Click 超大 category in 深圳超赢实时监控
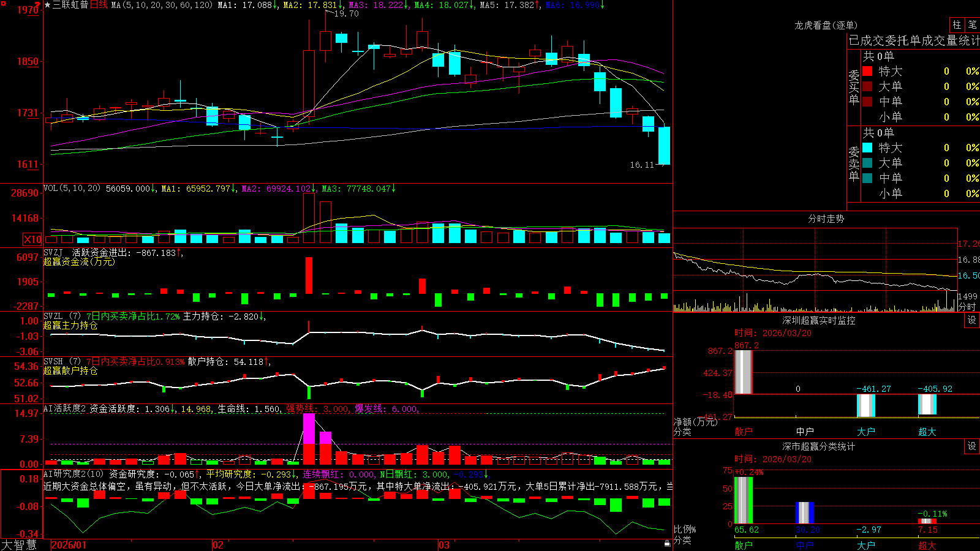 [x=927, y=432]
